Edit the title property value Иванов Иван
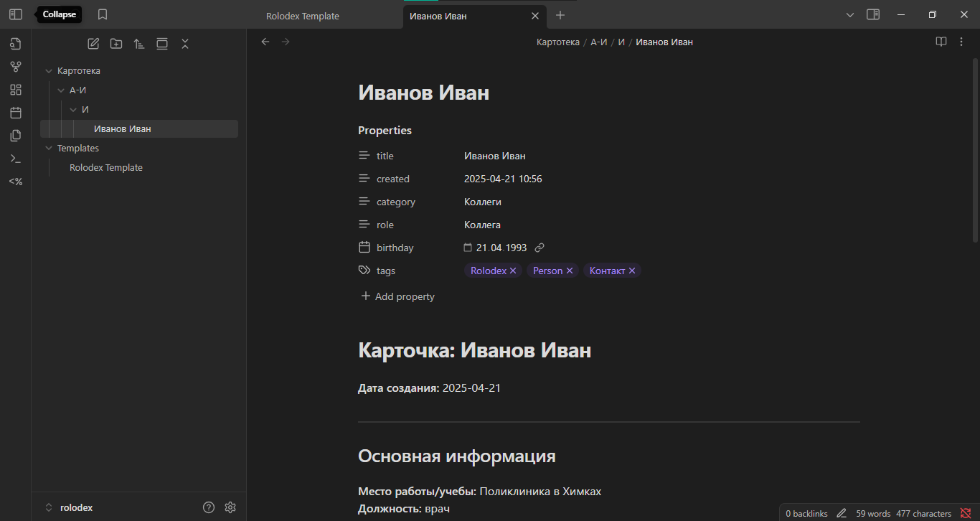 pyautogui.click(x=495, y=156)
